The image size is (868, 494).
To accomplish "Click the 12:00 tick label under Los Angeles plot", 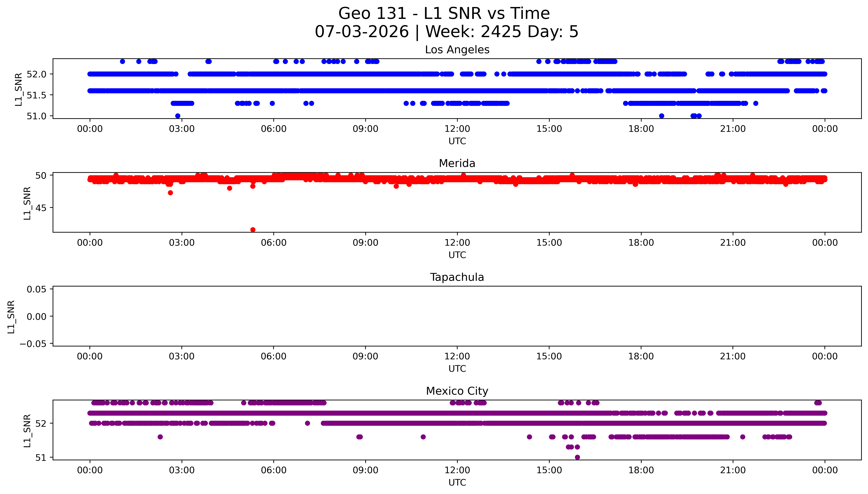I will 457,129.
